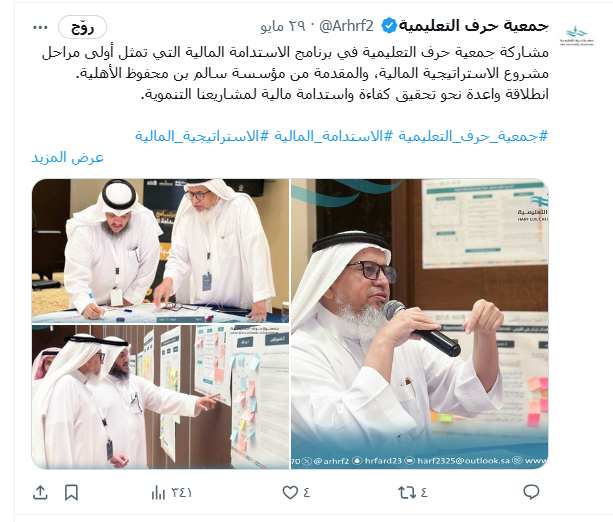Click the روّج promote button
This screenshot has width=613, height=522.
(82, 27)
